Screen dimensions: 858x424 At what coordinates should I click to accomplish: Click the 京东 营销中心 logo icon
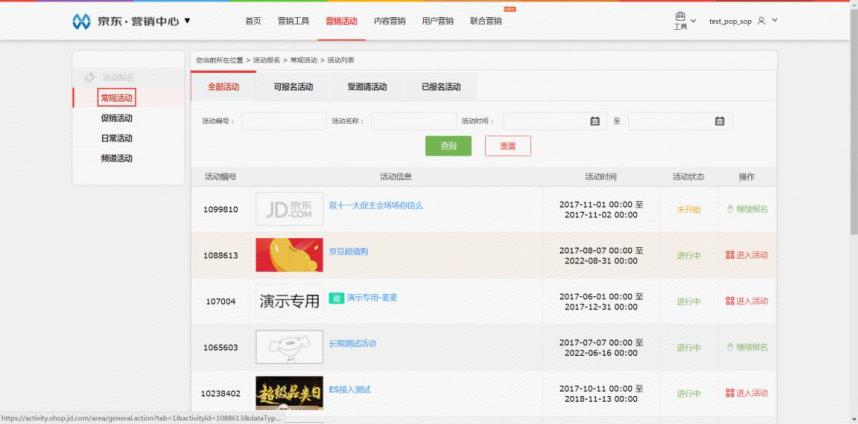(x=82, y=21)
